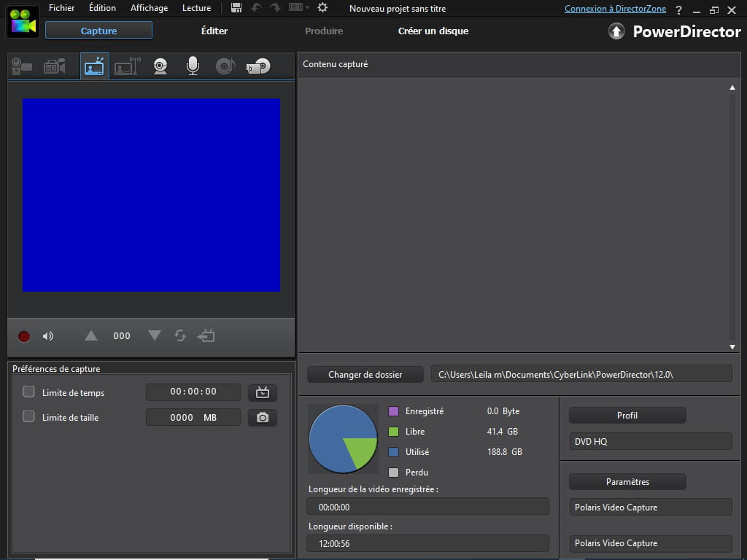Click the time limit field 00:00:00
The image size is (747, 560).
193,392
